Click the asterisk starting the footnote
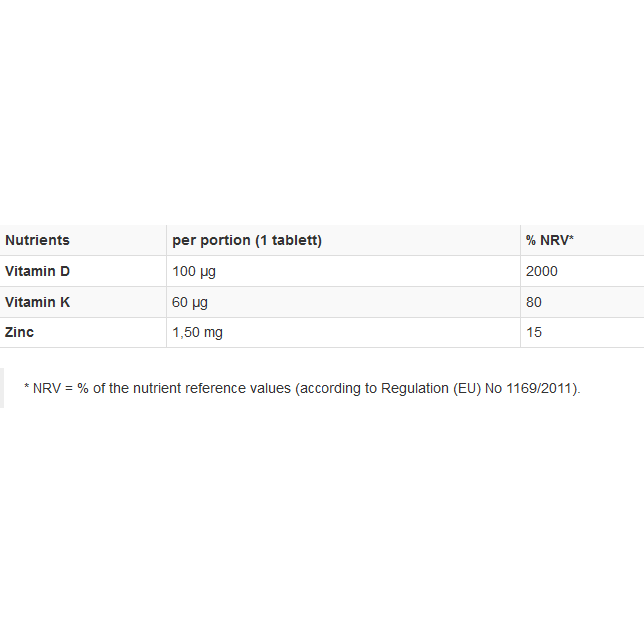The height and width of the screenshot is (644, 644). coord(26,386)
